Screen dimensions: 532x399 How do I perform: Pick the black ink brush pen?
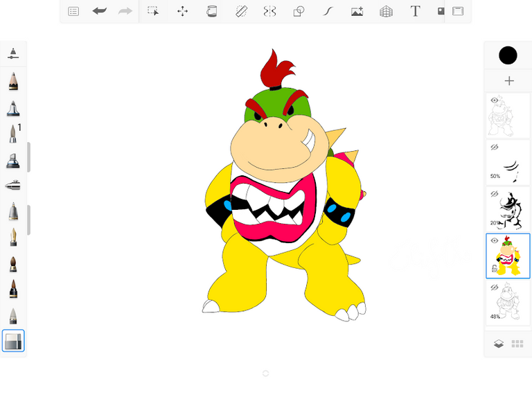13,289
